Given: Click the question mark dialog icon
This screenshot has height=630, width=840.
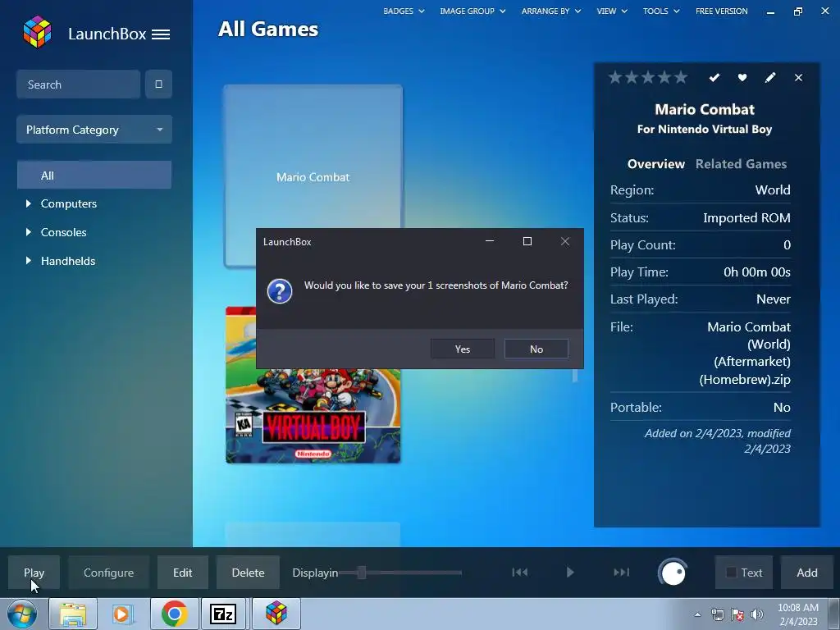Looking at the screenshot, I should pos(280,291).
